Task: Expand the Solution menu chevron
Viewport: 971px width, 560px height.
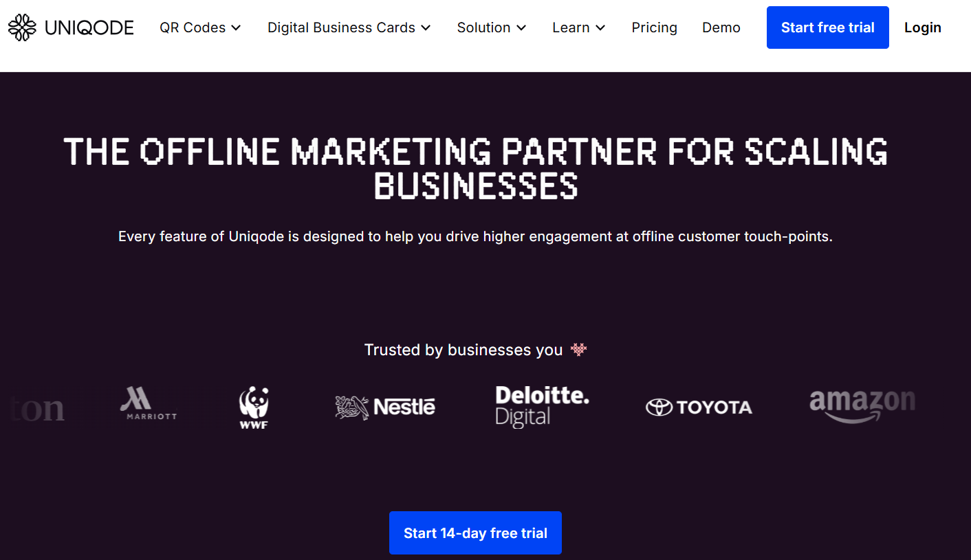Action: (521, 28)
